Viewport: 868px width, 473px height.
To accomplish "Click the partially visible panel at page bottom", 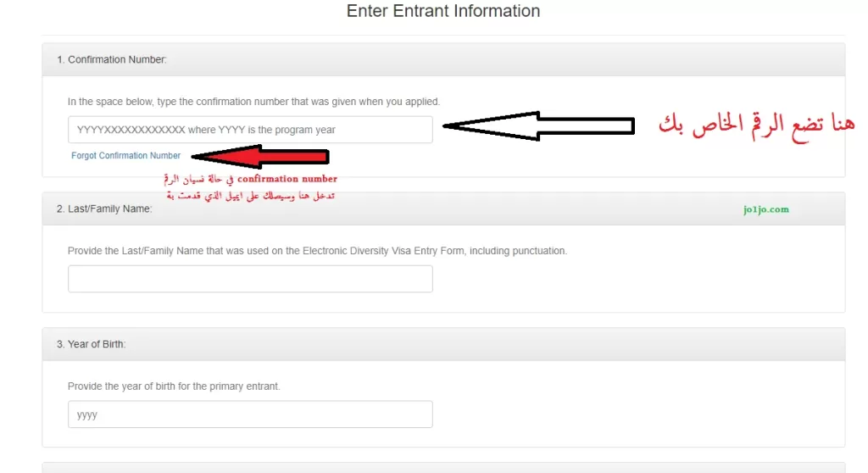I will click(x=443, y=468).
